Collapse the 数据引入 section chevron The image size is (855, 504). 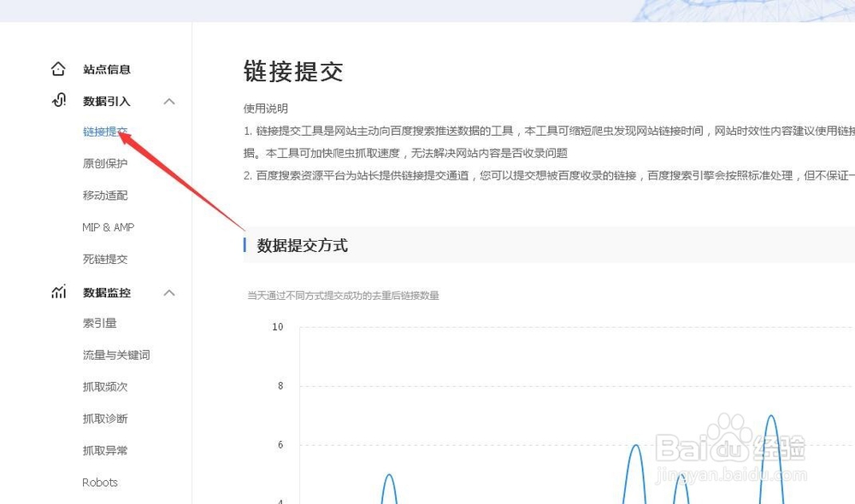pyautogui.click(x=169, y=102)
